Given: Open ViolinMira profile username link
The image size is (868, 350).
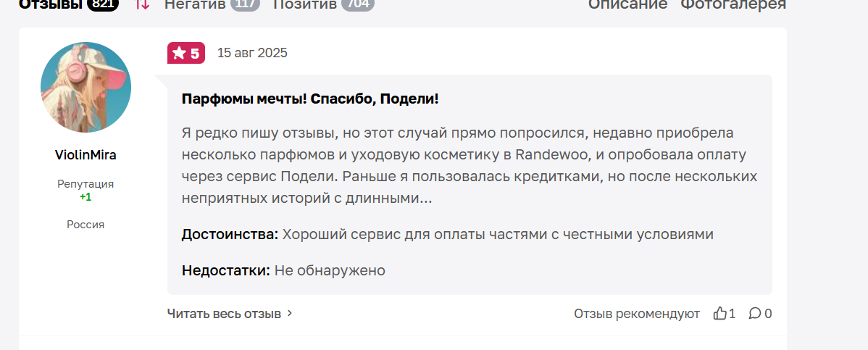Looking at the screenshot, I should coord(85,155).
